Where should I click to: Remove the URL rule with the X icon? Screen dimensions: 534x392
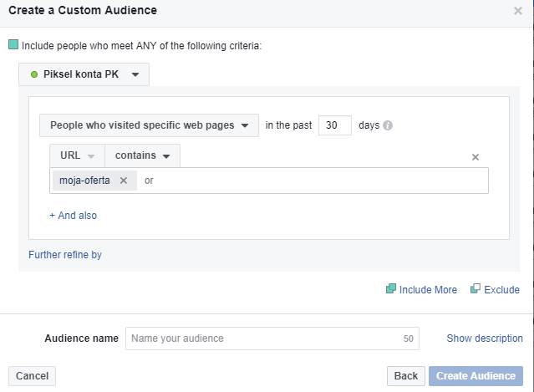pos(476,157)
